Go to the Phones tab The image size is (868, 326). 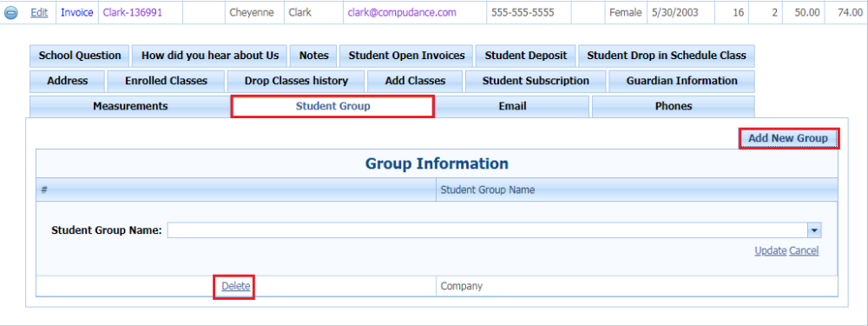(674, 106)
